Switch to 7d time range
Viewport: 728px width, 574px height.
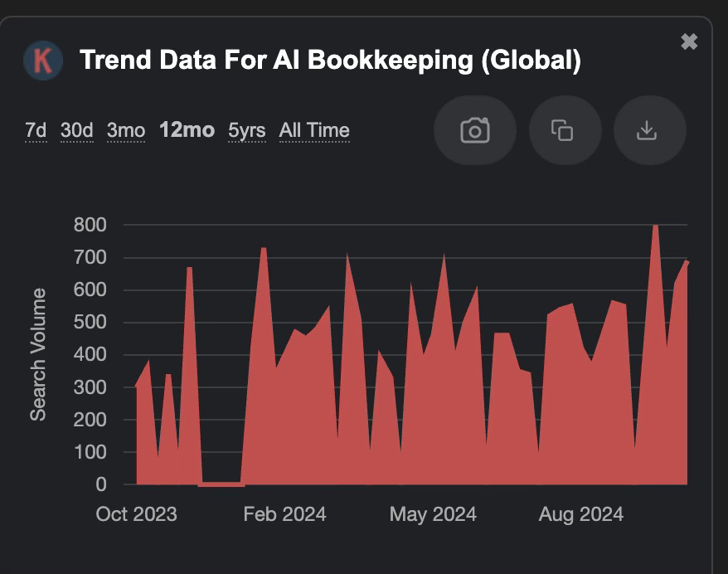36,130
